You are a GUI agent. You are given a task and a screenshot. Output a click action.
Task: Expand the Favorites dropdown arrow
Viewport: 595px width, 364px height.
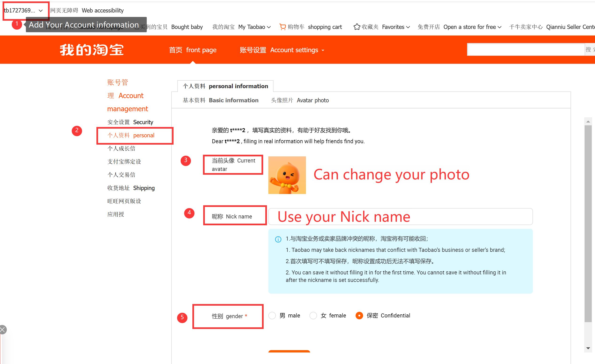408,27
